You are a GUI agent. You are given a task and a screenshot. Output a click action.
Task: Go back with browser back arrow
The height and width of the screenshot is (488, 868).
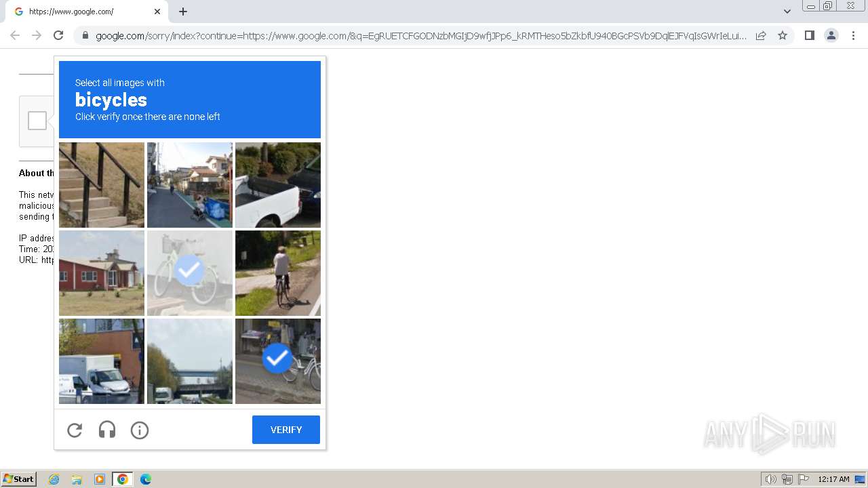pyautogui.click(x=15, y=35)
